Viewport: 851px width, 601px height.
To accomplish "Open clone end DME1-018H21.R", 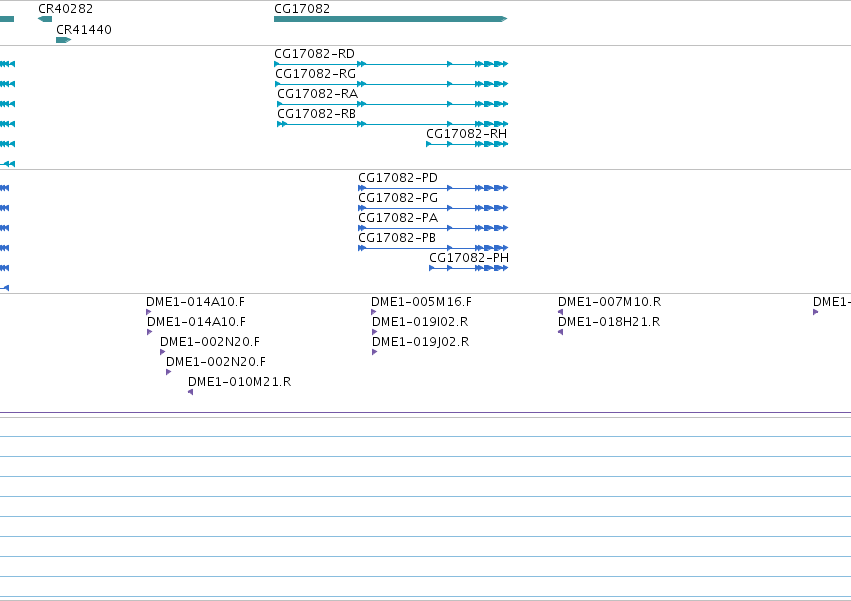I will [x=561, y=332].
